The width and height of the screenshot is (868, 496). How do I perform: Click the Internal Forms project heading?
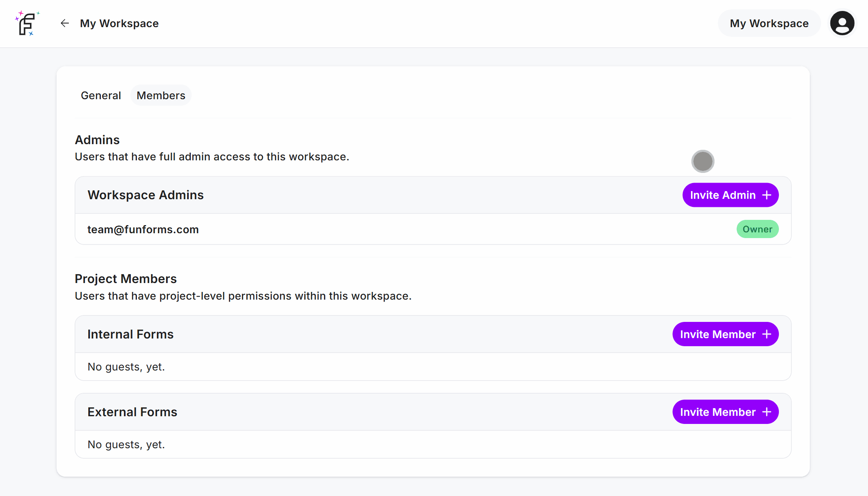click(x=130, y=334)
